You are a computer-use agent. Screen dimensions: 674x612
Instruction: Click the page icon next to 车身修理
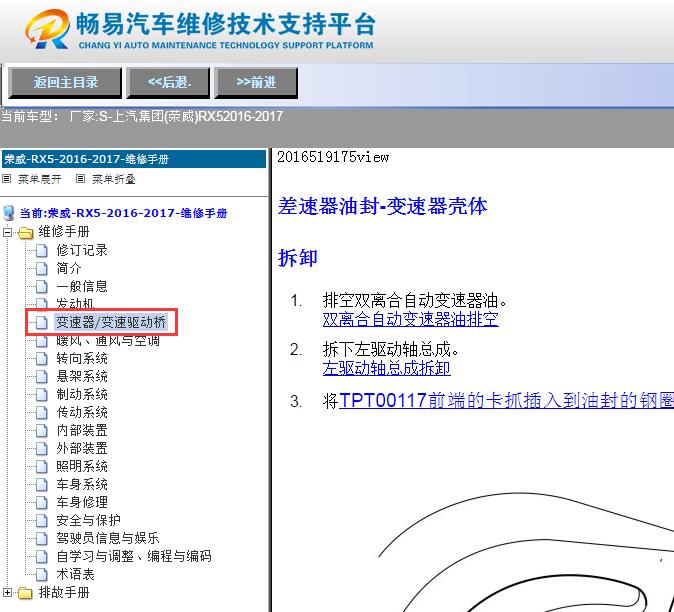[42, 502]
